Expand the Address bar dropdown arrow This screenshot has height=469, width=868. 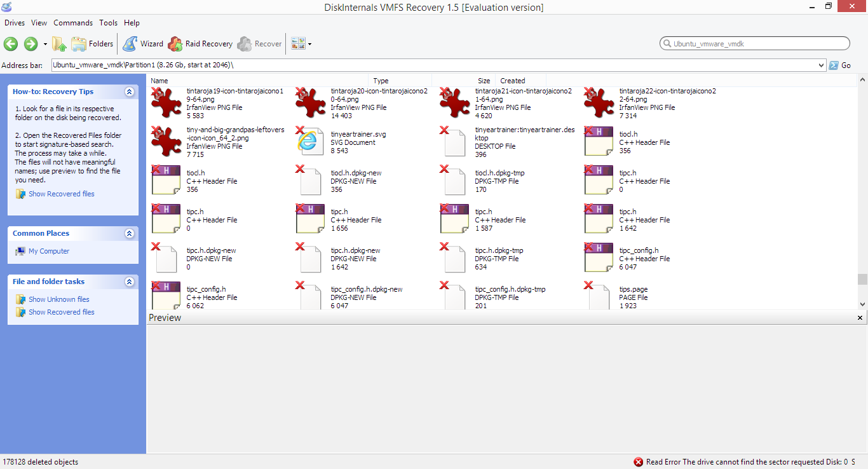click(x=822, y=65)
